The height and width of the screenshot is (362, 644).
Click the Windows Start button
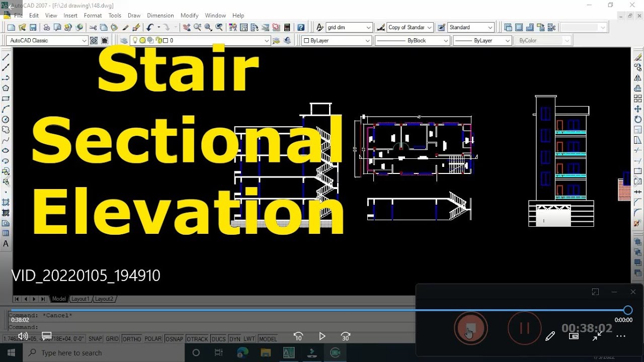point(11,353)
